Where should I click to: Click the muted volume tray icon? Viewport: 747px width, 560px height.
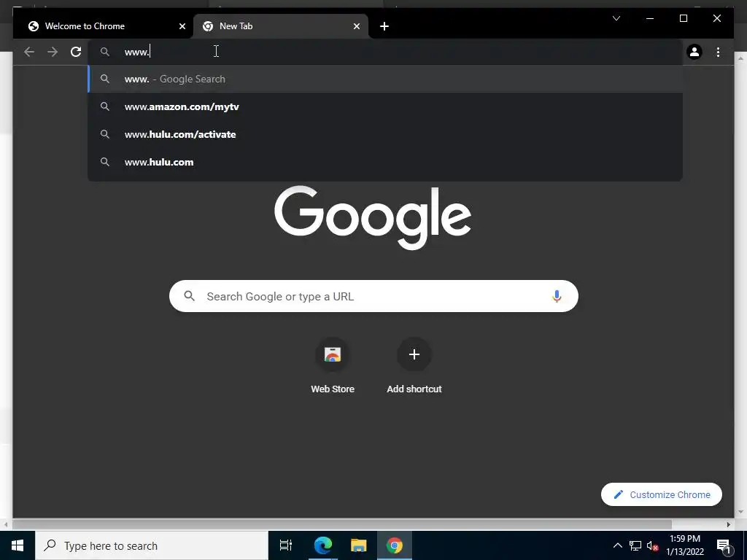coord(652,545)
